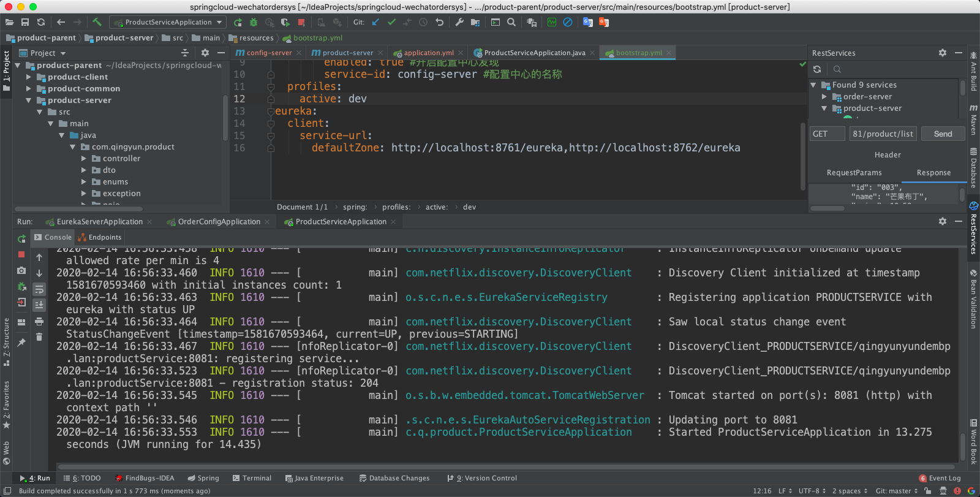
Task: Click the blue crossed-circle toolbar icon
Action: pyautogui.click(x=568, y=22)
